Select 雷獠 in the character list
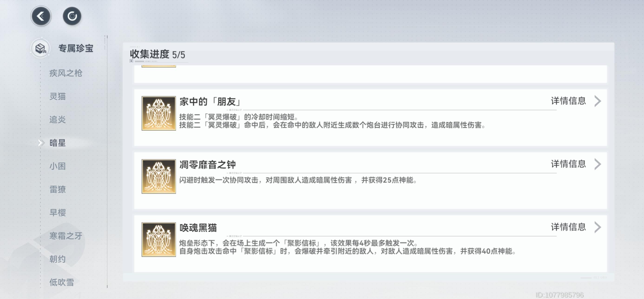This screenshot has height=299, width=644. pos(58,189)
